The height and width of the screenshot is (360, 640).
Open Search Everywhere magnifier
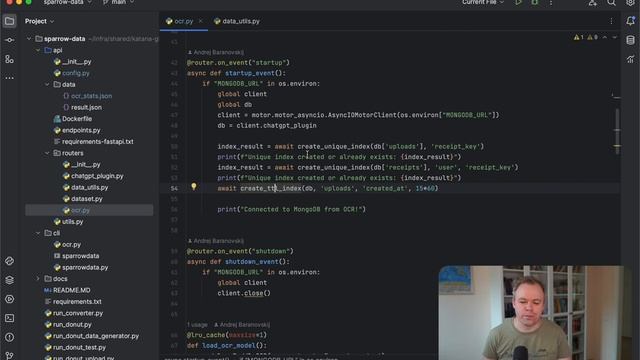pos(611,2)
